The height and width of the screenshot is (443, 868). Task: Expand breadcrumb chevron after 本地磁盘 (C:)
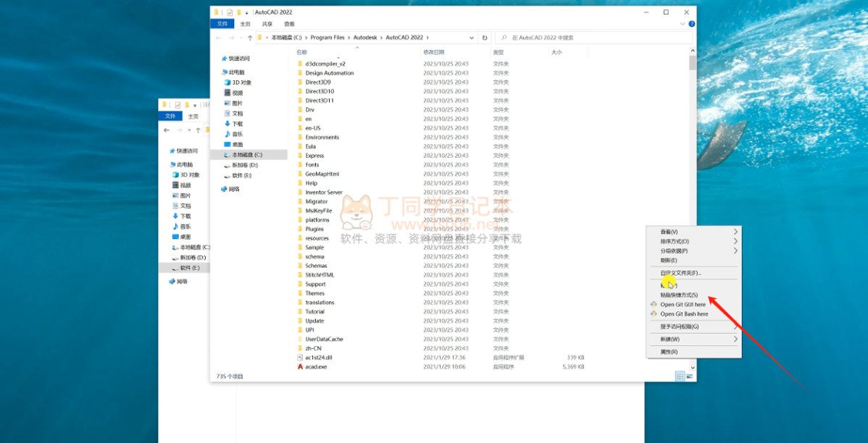click(306, 38)
